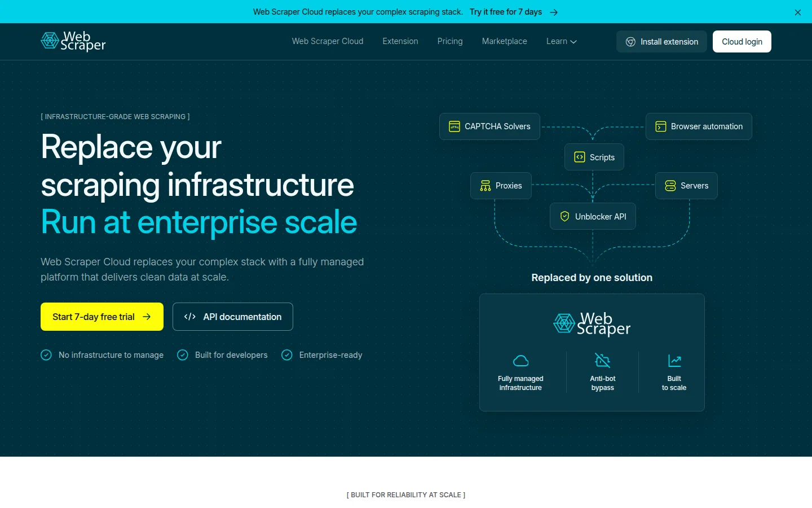The image size is (812, 508).
Task: Click the 'Fully managed infrastructure' caption
Action: pos(520,383)
